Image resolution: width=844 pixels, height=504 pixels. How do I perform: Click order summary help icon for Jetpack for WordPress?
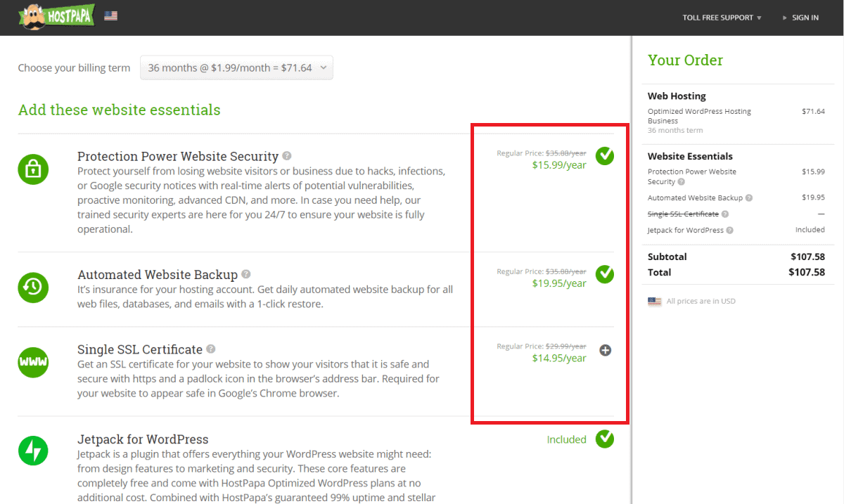click(730, 230)
